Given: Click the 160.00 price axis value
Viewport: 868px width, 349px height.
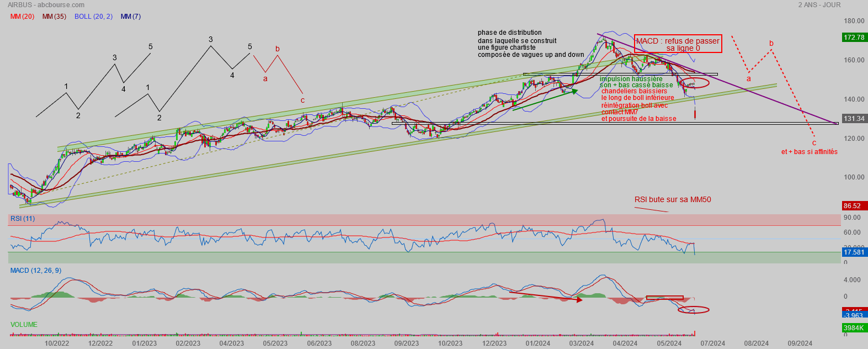Looking at the screenshot, I should tap(854, 60).
